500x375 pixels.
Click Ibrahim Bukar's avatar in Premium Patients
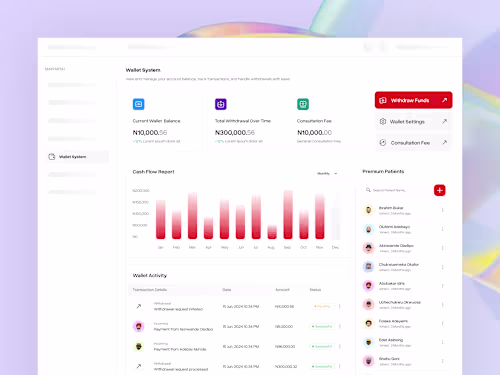(x=368, y=210)
